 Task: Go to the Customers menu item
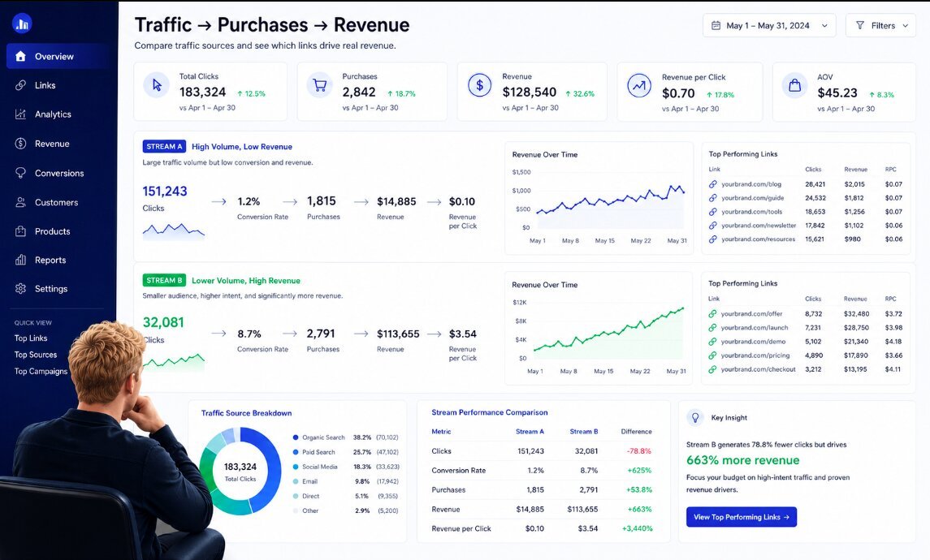56,202
